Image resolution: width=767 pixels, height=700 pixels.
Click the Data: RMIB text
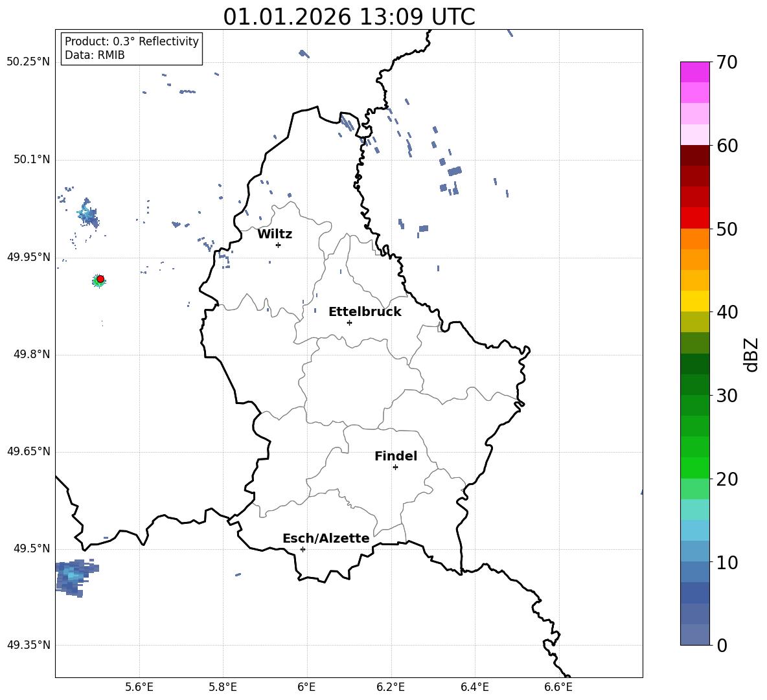[95, 55]
